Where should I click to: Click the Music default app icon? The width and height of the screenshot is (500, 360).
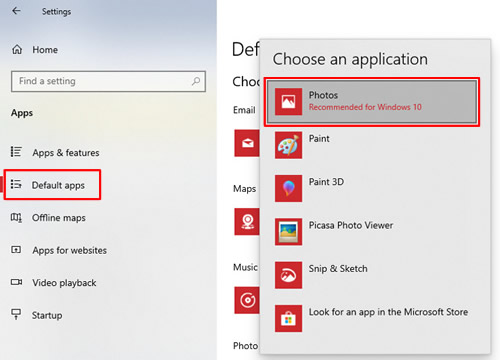(x=247, y=300)
